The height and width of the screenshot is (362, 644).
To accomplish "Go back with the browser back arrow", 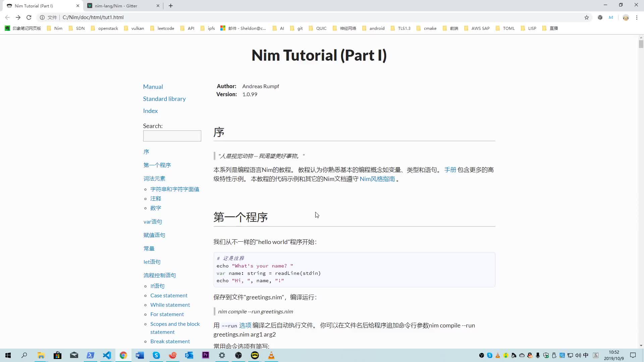I will 7,17.
